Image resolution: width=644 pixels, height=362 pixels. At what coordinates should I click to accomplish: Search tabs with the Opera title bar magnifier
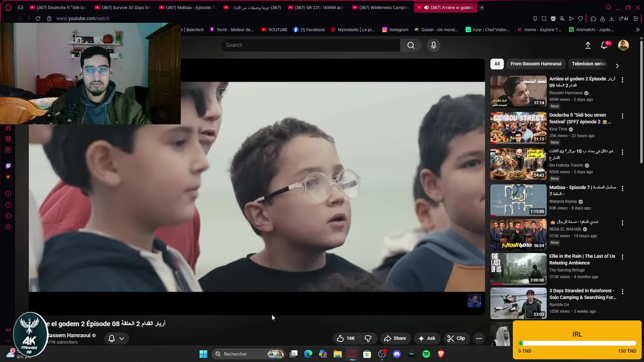pos(608,8)
